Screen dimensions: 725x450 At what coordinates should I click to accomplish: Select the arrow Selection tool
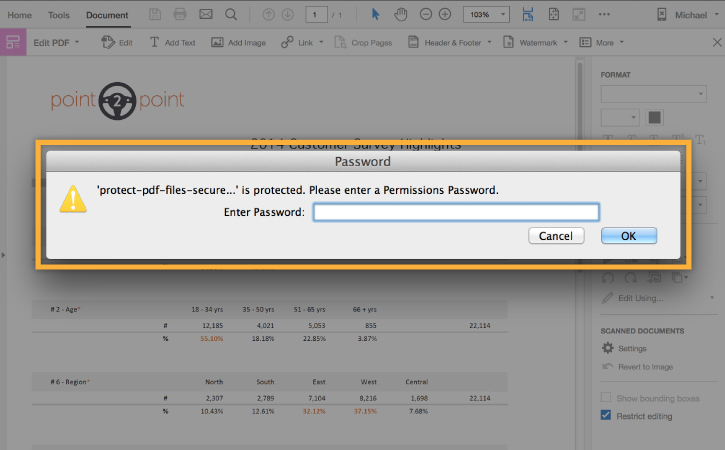click(x=375, y=14)
